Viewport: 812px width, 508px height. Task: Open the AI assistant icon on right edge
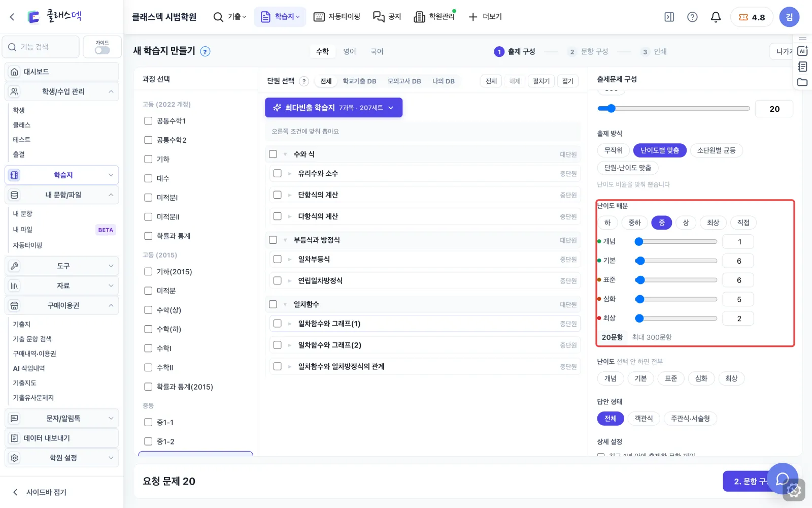tap(802, 51)
